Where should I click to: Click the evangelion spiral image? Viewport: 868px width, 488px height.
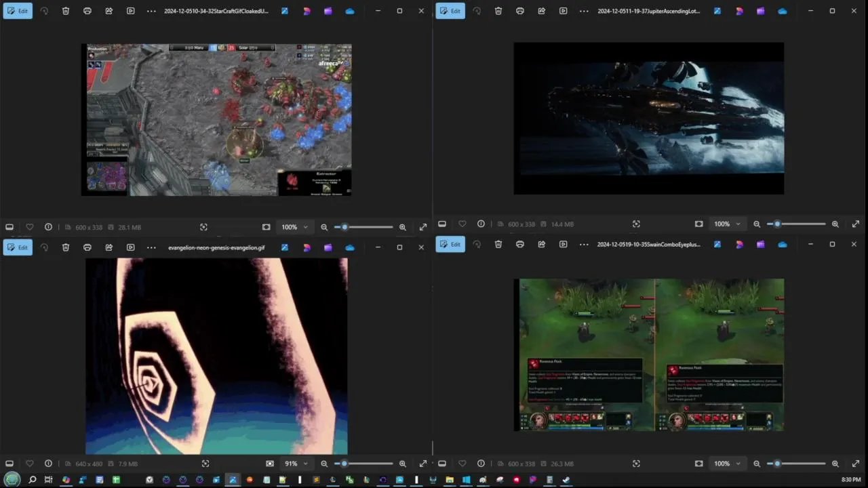pyautogui.click(x=216, y=356)
